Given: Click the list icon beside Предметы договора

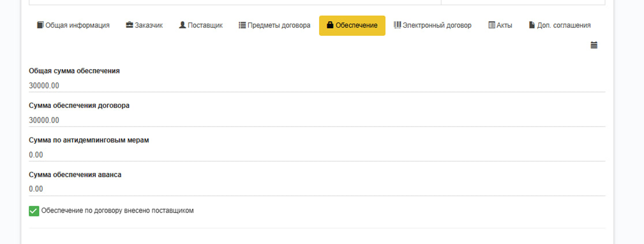Looking at the screenshot, I should [x=242, y=25].
